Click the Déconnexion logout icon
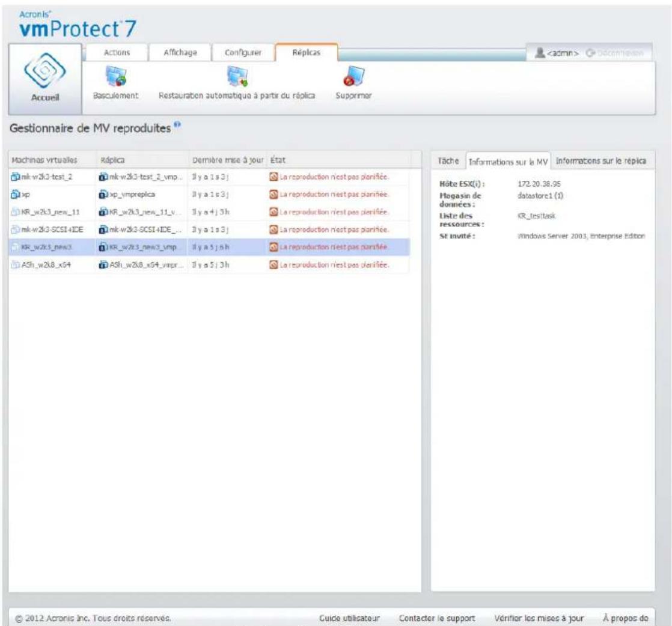The width and height of the screenshot is (672, 626). click(591, 53)
